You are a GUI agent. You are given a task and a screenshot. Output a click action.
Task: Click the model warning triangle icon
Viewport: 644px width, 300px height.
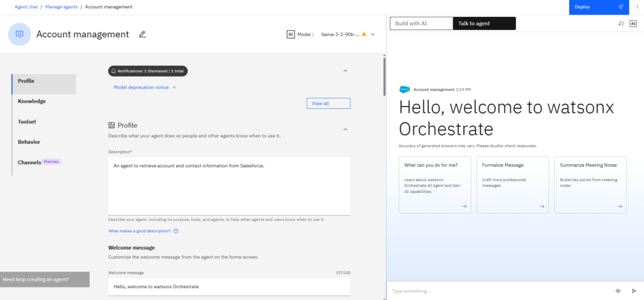point(364,34)
